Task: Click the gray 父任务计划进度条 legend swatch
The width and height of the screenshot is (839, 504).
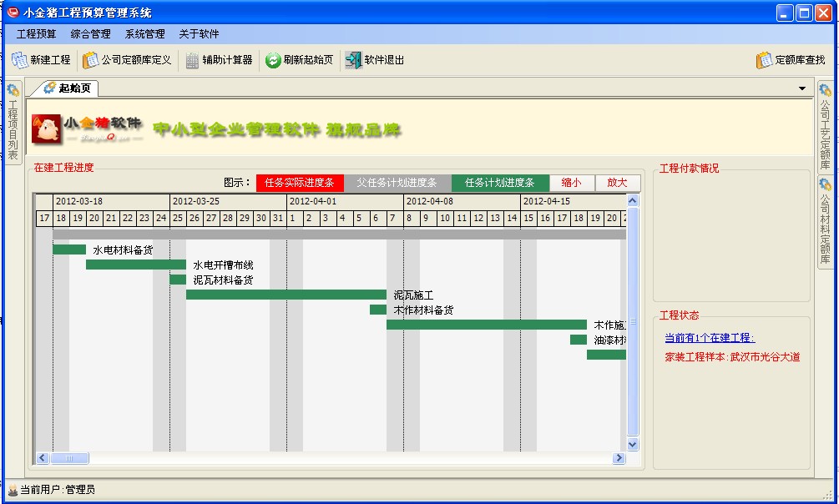Action: (x=397, y=183)
